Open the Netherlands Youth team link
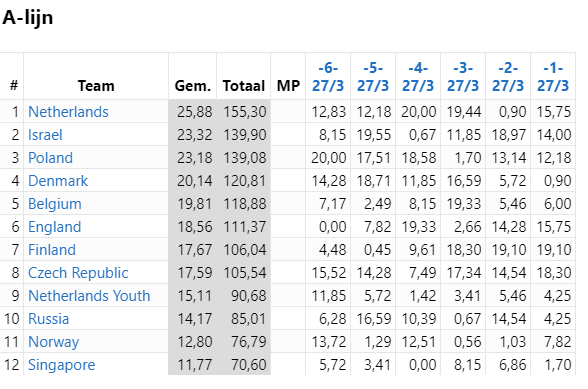 (x=89, y=296)
